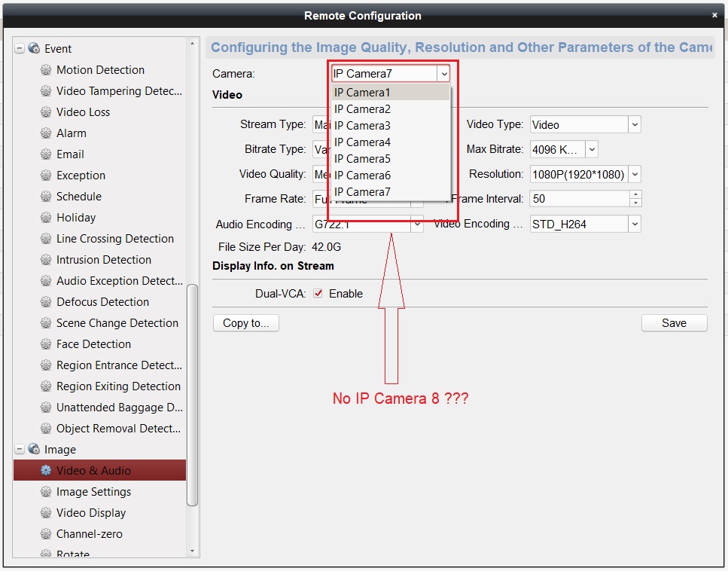Toggle the Dual-VCA Enable checkbox
This screenshot has width=728, height=571.
(x=318, y=294)
